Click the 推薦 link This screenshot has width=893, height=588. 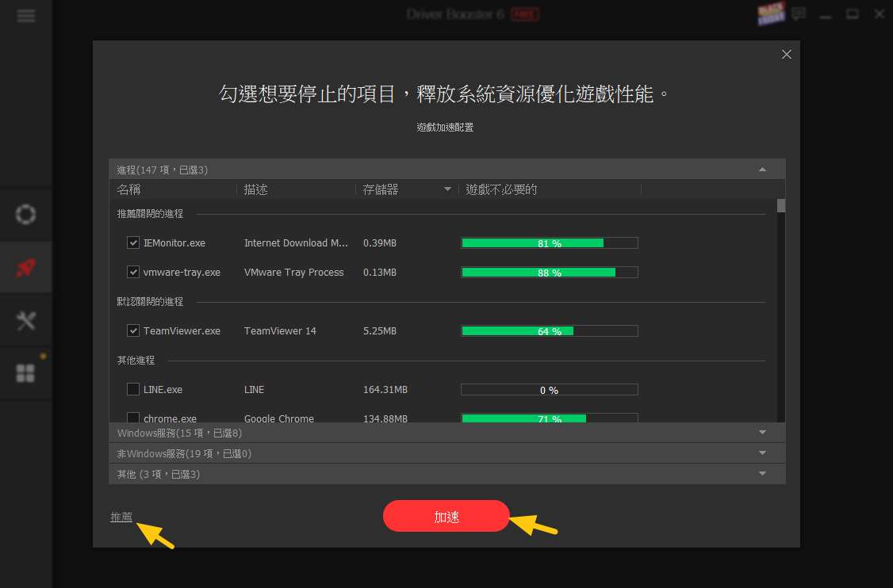(x=121, y=517)
